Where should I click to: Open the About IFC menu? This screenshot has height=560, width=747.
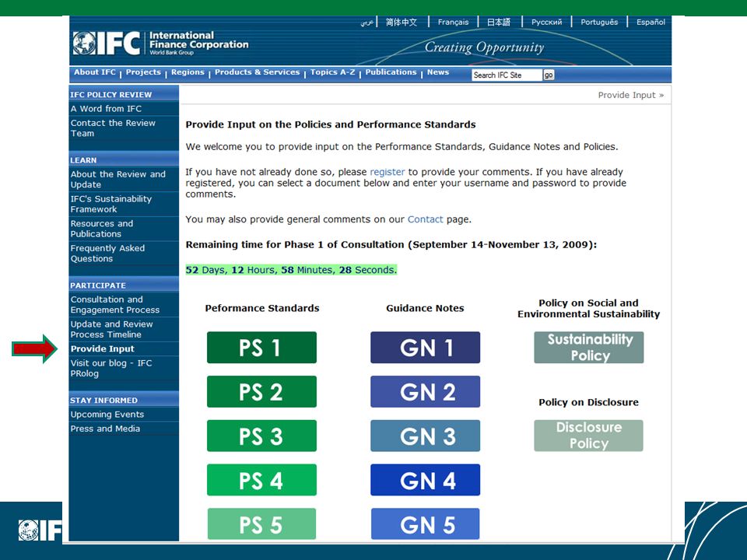[x=95, y=72]
